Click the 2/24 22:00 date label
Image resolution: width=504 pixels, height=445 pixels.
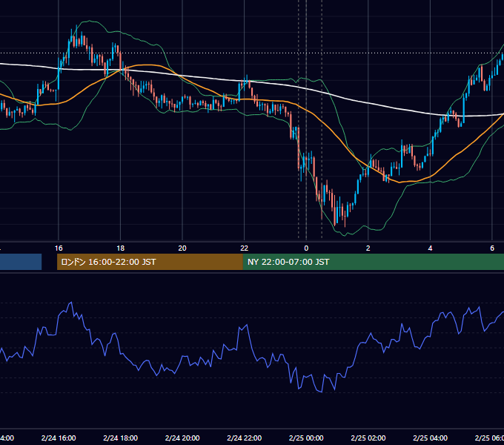245,438
